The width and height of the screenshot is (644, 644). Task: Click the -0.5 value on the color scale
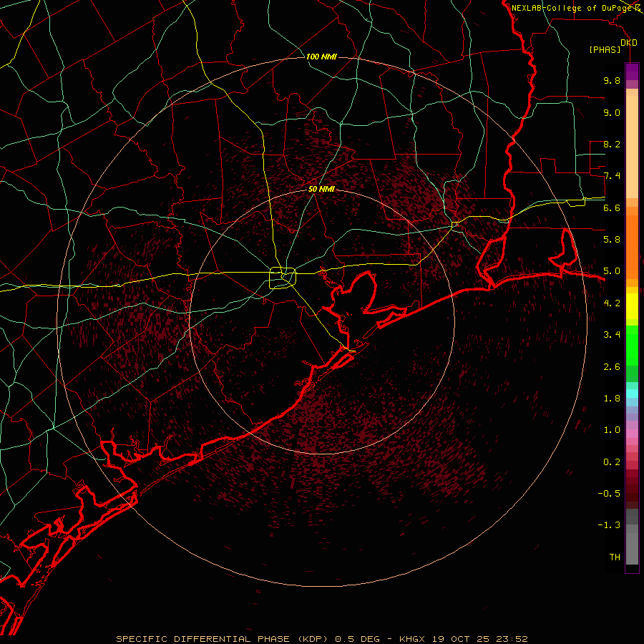click(609, 494)
